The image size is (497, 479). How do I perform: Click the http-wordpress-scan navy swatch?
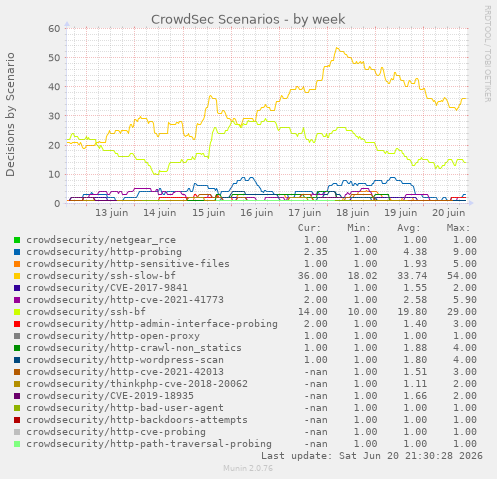(x=17, y=360)
